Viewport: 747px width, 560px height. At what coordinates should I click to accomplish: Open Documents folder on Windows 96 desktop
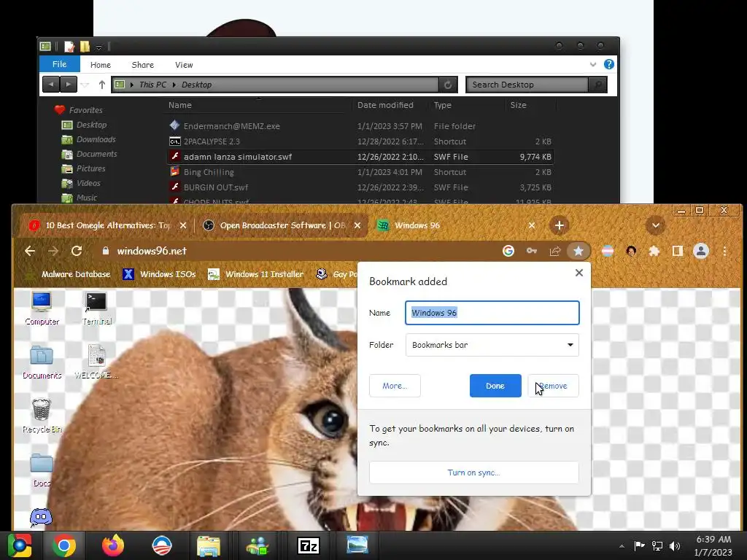pos(42,362)
